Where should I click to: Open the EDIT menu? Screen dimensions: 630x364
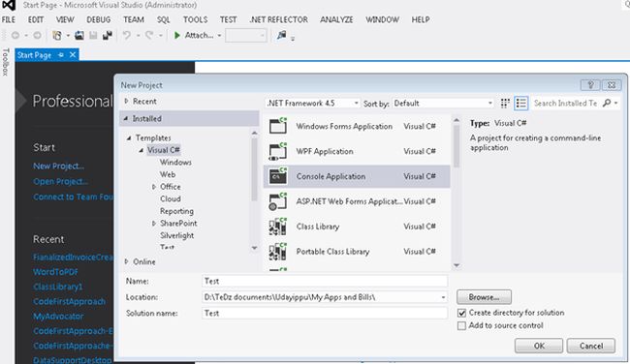point(36,19)
